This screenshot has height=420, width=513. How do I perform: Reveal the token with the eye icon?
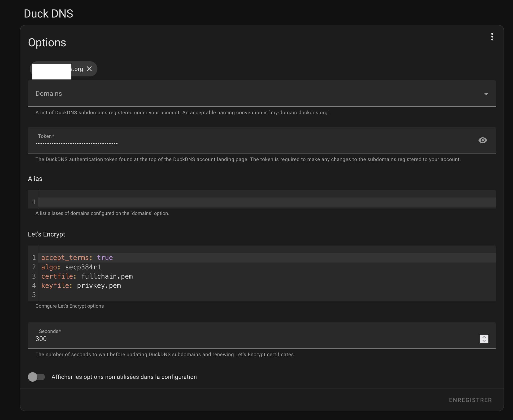click(x=483, y=140)
